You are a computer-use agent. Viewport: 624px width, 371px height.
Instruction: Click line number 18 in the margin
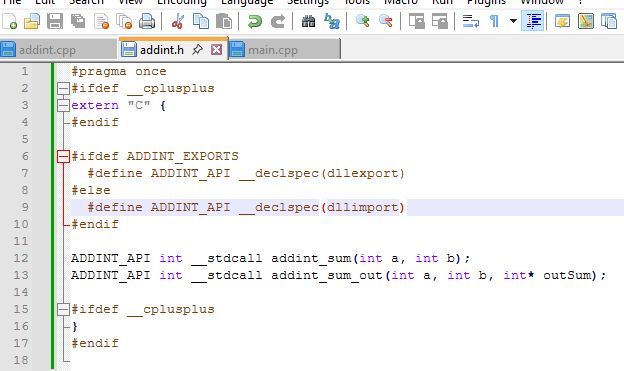pyautogui.click(x=21, y=360)
